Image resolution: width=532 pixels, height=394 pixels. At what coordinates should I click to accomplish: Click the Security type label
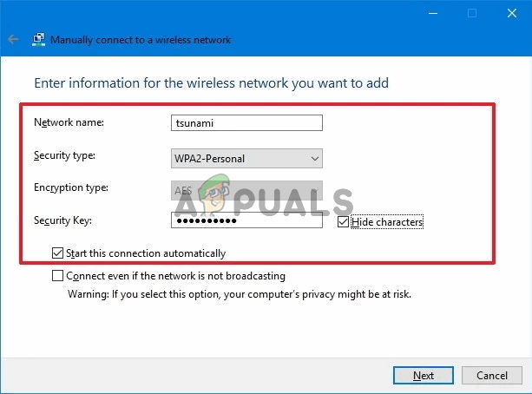click(x=64, y=155)
